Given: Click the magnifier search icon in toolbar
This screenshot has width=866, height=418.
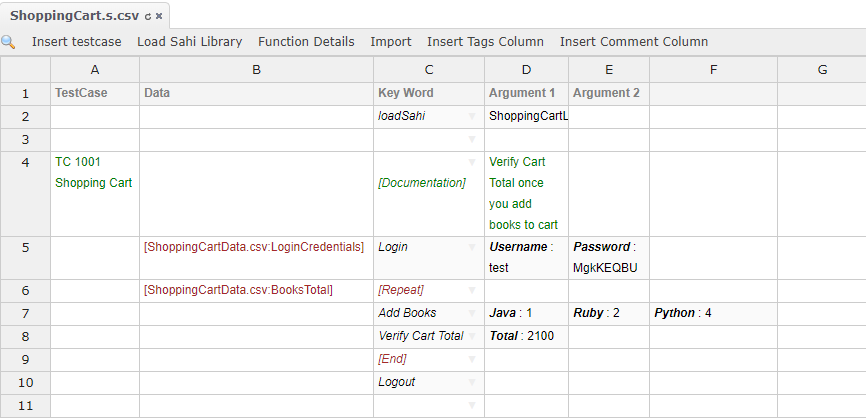Looking at the screenshot, I should [x=8, y=42].
